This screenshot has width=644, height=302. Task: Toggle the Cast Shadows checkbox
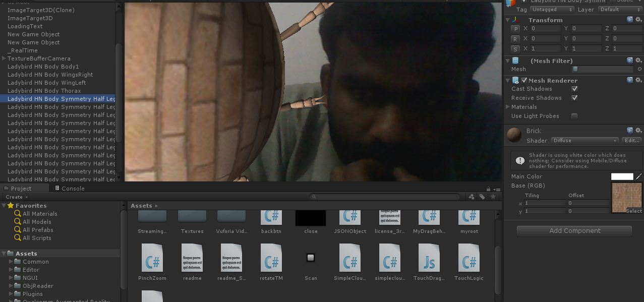click(574, 89)
